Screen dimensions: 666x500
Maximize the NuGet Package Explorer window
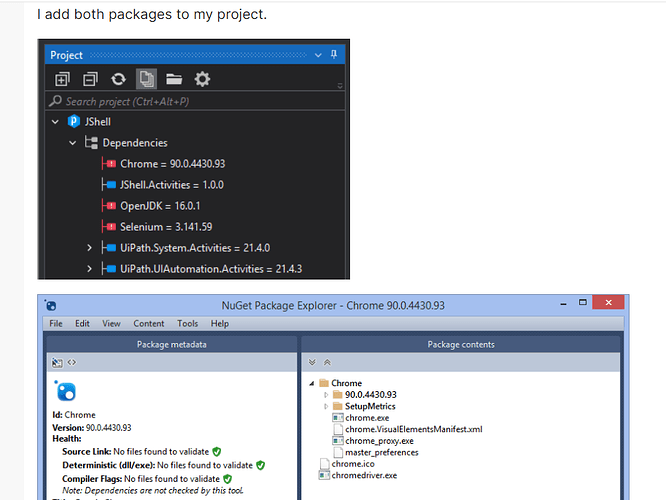click(x=583, y=302)
